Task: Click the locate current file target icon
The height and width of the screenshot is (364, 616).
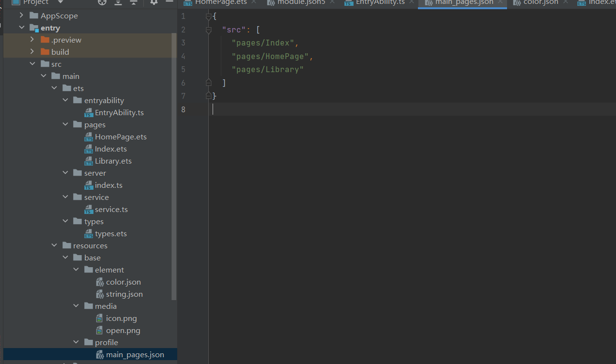Action: pyautogui.click(x=102, y=2)
